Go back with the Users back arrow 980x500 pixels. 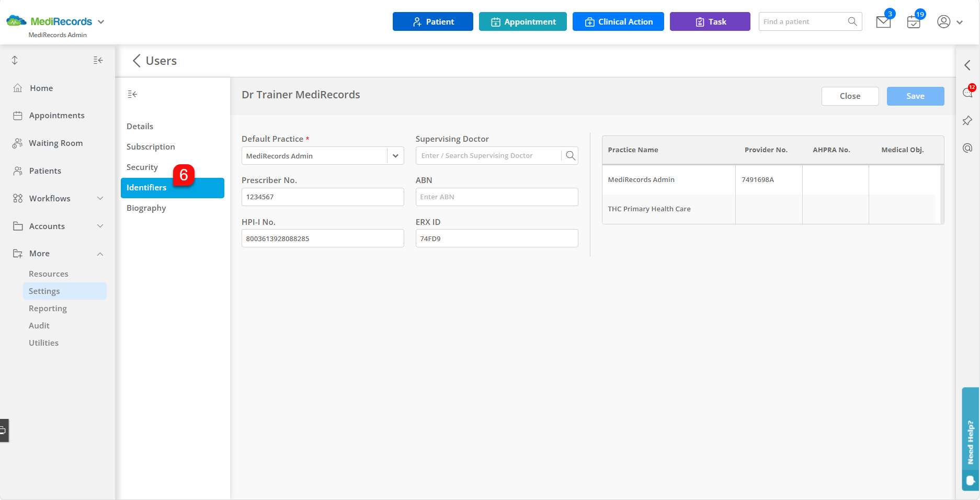click(x=136, y=61)
